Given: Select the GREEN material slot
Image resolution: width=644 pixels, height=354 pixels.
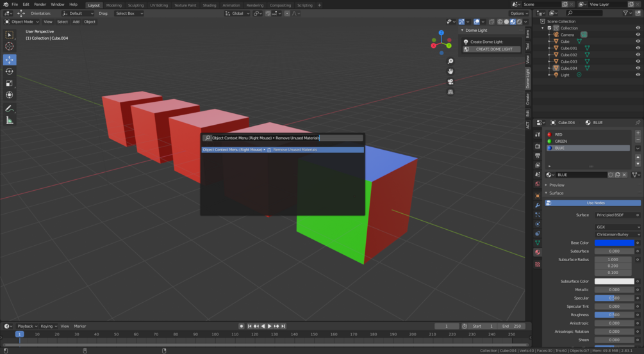Looking at the screenshot, I should click(x=588, y=141).
